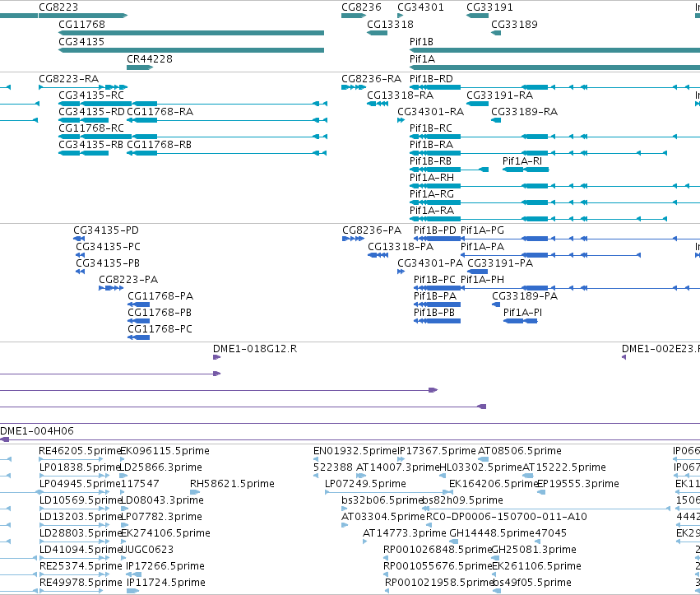Select transcript CG8236-RA

(372, 79)
